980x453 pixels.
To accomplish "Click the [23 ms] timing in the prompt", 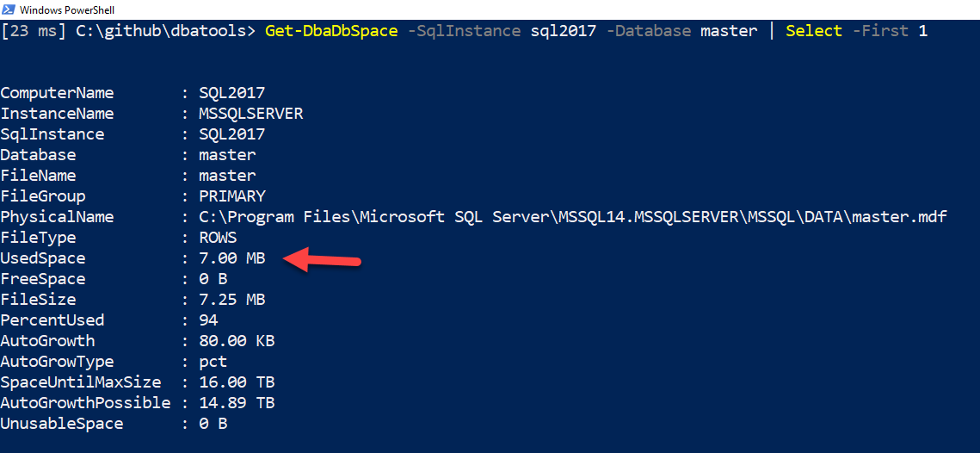I will (34, 31).
